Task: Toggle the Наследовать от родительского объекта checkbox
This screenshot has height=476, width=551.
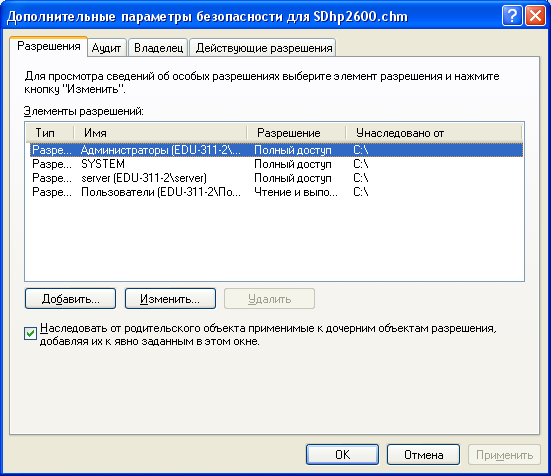Action: click(30, 333)
